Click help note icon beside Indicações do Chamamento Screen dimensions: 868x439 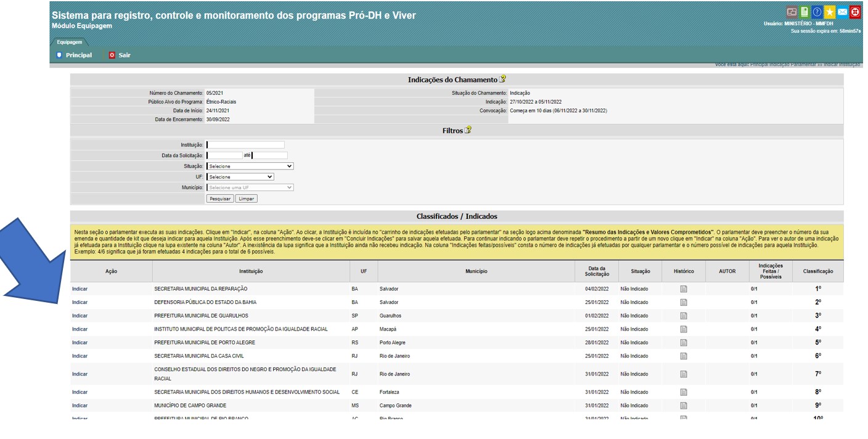[x=502, y=80]
